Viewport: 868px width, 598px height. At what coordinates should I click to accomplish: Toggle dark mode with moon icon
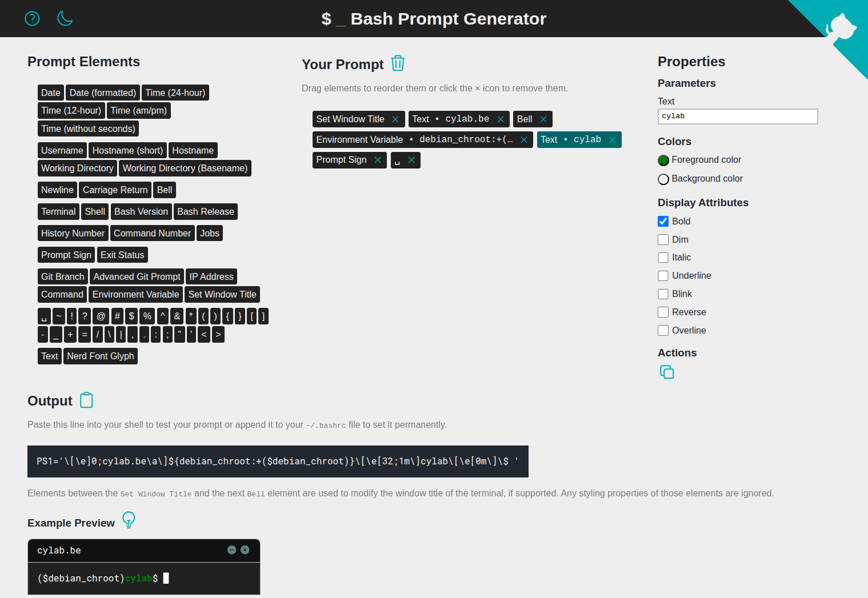click(x=65, y=19)
